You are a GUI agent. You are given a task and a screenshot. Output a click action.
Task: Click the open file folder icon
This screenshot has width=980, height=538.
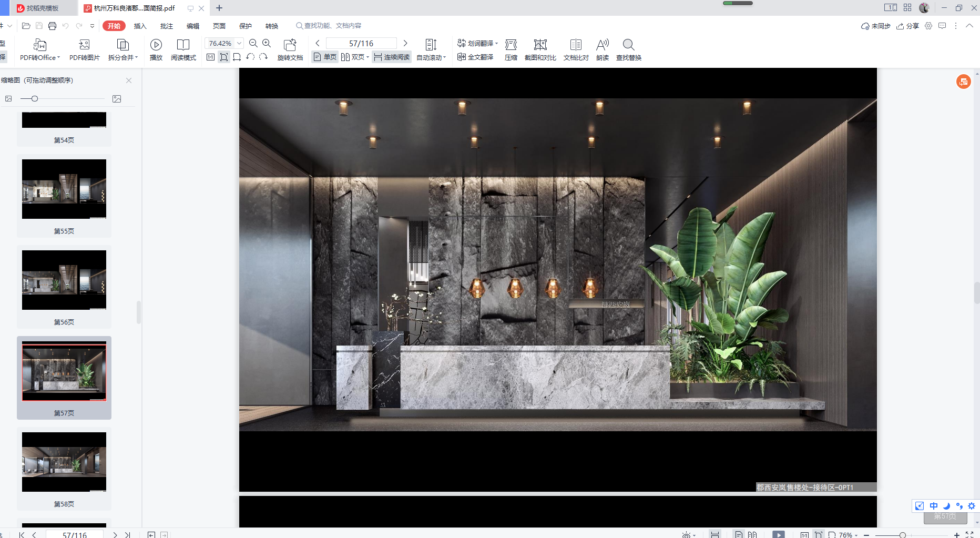[x=26, y=26]
